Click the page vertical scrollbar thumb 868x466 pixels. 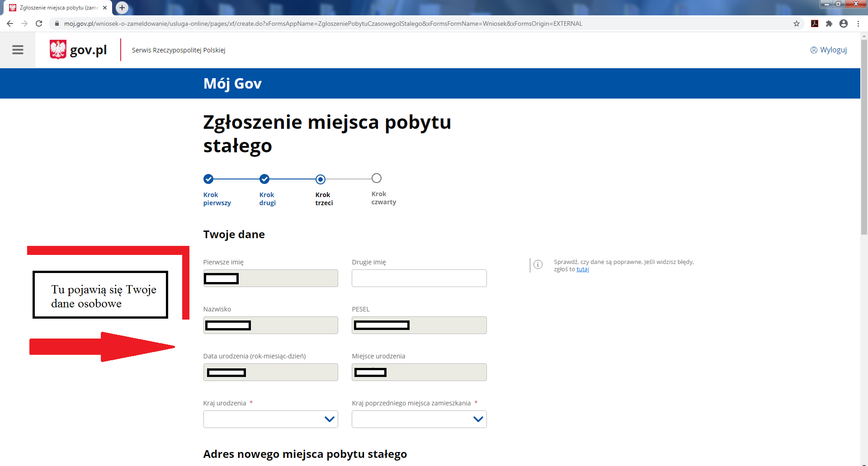864,137
